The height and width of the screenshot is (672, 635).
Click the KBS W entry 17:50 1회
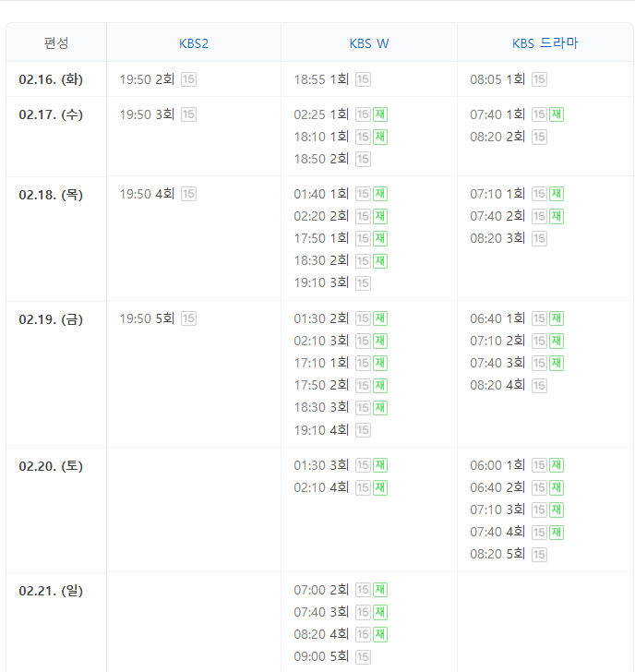tap(321, 238)
